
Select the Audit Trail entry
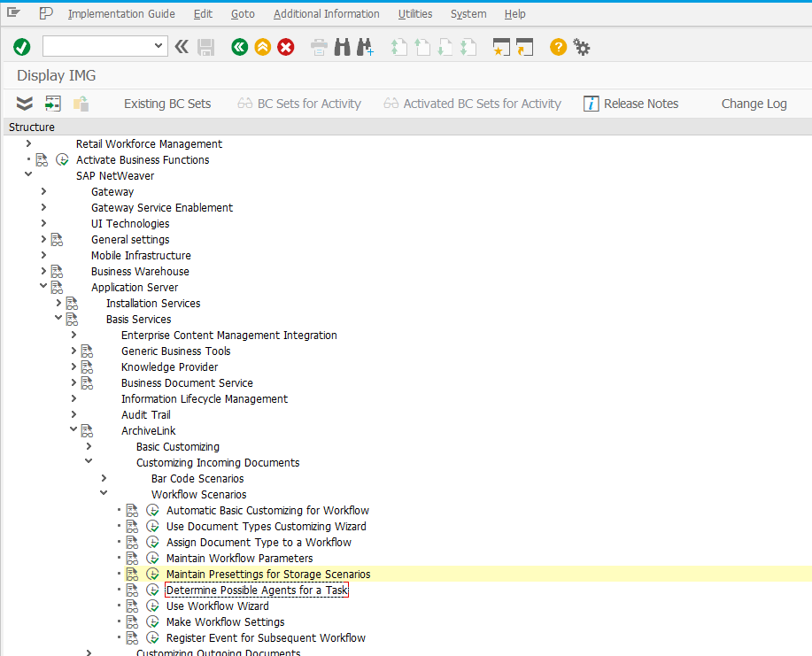click(145, 414)
